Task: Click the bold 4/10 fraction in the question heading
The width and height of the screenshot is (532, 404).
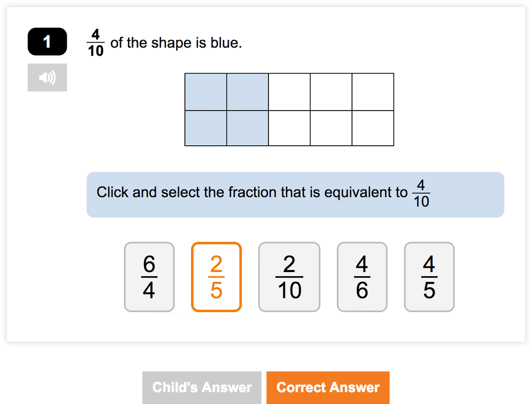Action: point(95,42)
